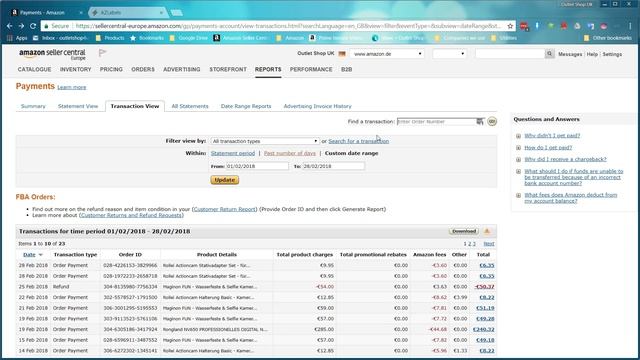Open Help in header

coord(592,54)
